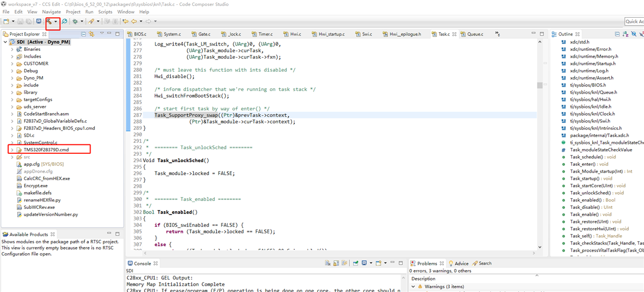Switch to the Search tab
Image resolution: width=644 pixels, height=292 pixels.
pos(482,263)
